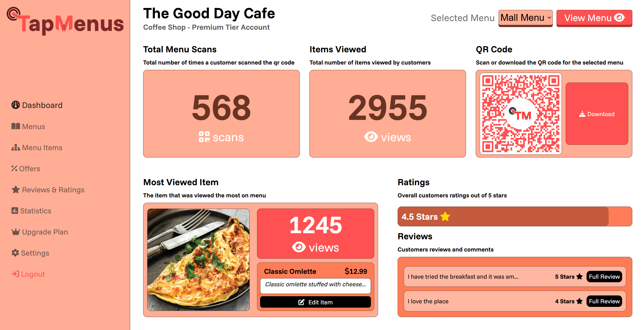Viewport: 644px width, 330px height.
Task: Open Full Review for 5 Stars review
Action: tap(604, 277)
